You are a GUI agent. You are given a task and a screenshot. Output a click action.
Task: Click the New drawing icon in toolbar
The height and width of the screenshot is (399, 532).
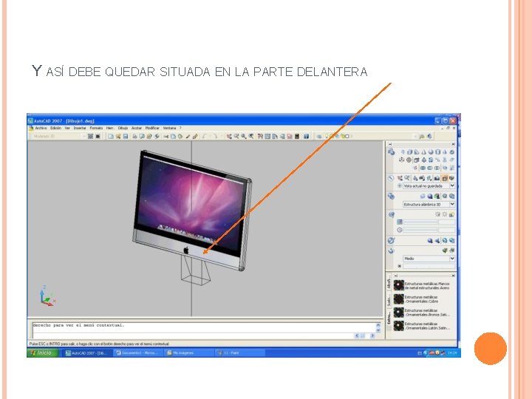111,137
